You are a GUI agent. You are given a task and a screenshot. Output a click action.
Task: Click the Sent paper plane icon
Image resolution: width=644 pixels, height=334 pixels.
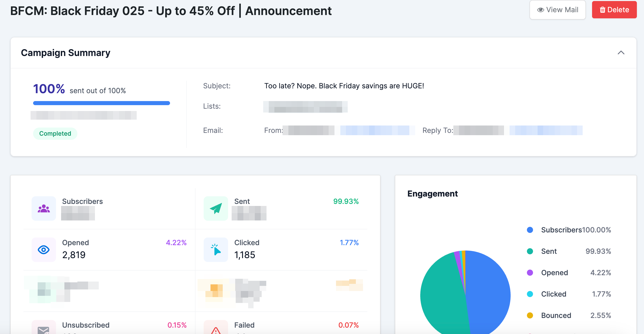pyautogui.click(x=216, y=208)
